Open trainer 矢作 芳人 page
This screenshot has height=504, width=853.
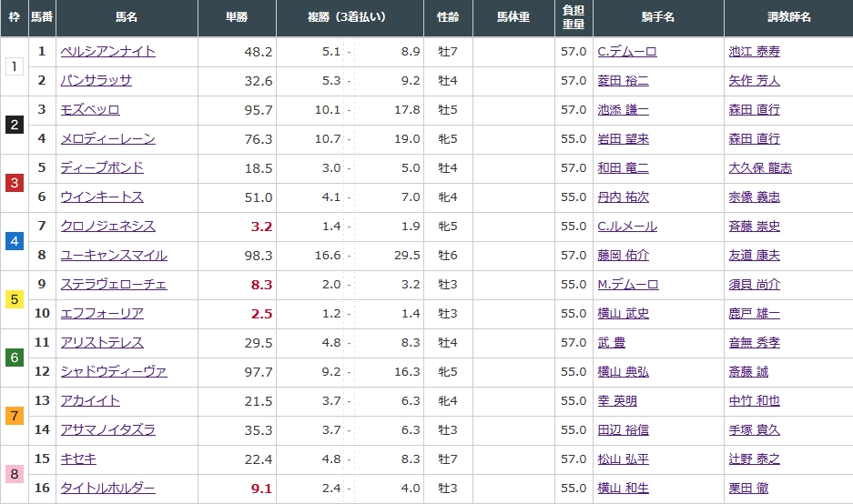pyautogui.click(x=754, y=81)
